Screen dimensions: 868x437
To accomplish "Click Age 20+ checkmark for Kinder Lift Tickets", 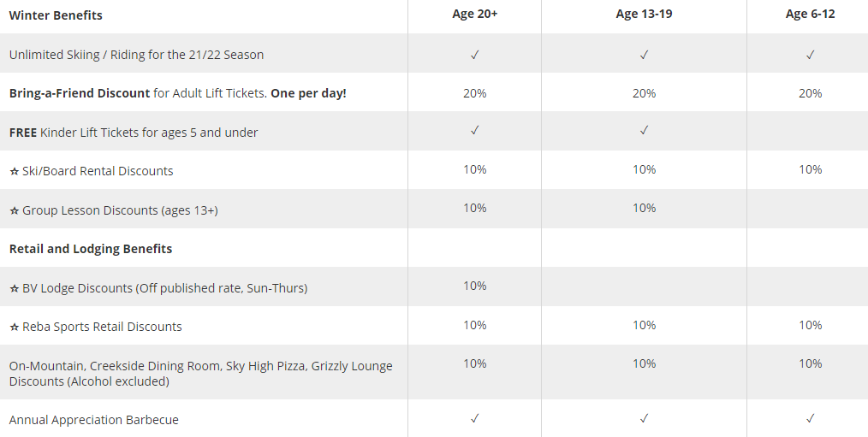I will pyautogui.click(x=474, y=131).
